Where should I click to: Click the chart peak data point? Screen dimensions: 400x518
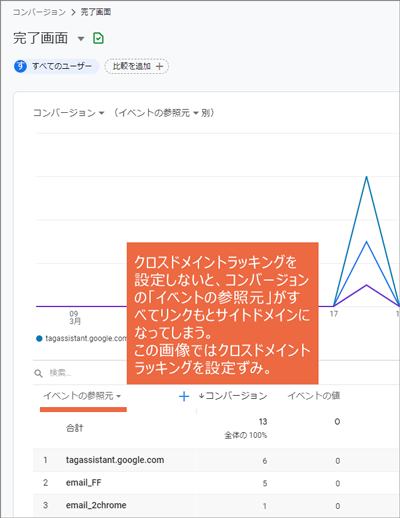(367, 177)
